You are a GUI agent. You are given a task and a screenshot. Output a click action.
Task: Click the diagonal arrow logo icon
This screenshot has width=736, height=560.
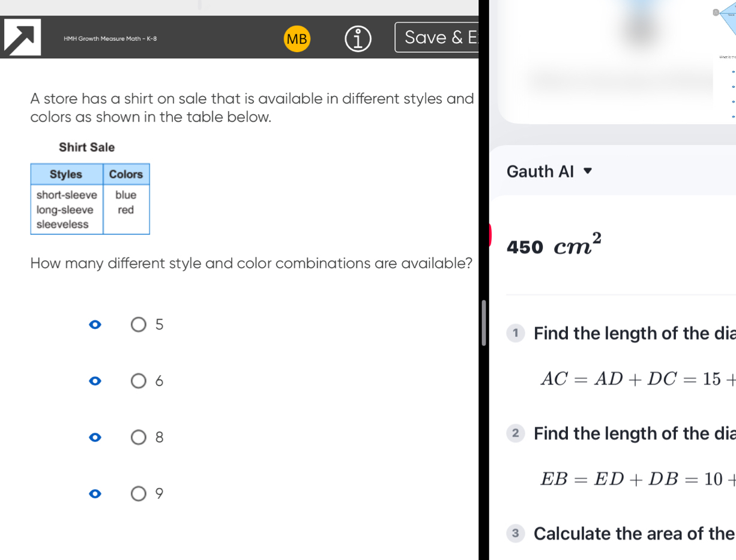[x=23, y=37]
